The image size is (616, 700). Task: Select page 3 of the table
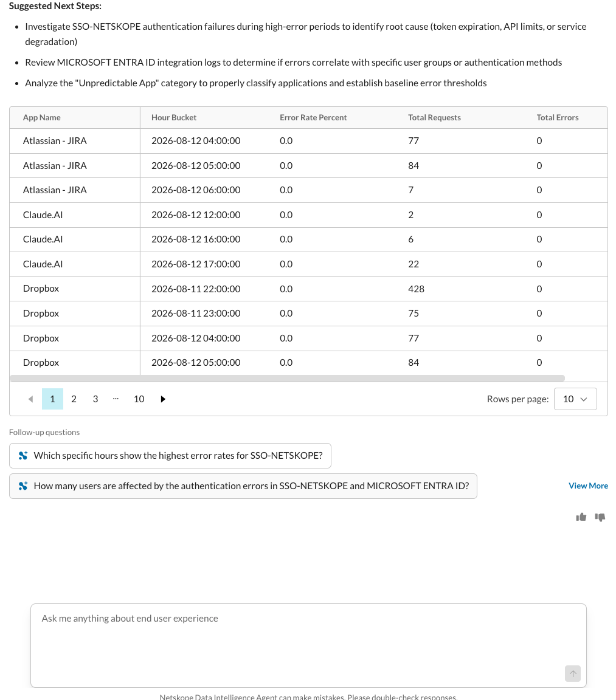[95, 399]
